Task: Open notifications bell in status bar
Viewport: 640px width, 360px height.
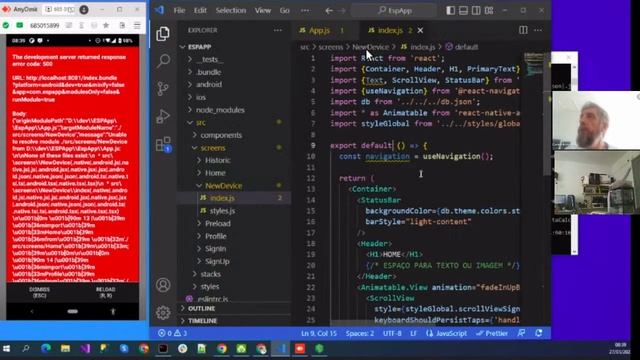Action: (539, 333)
